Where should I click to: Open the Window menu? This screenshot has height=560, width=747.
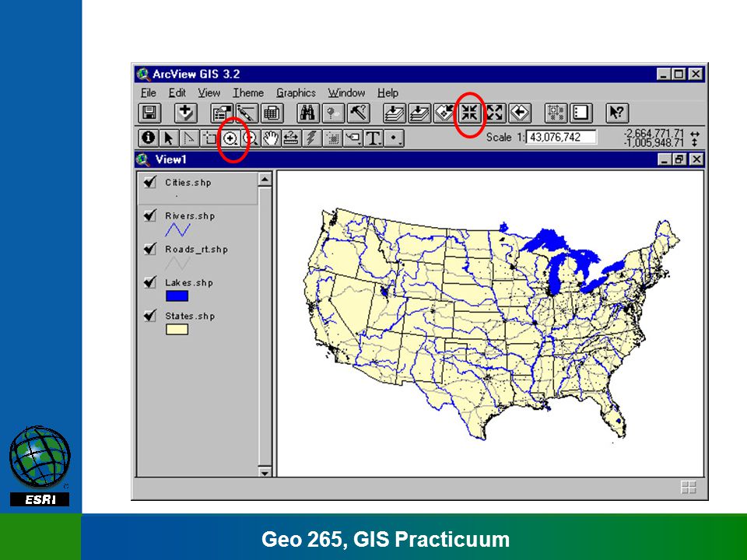(346, 93)
